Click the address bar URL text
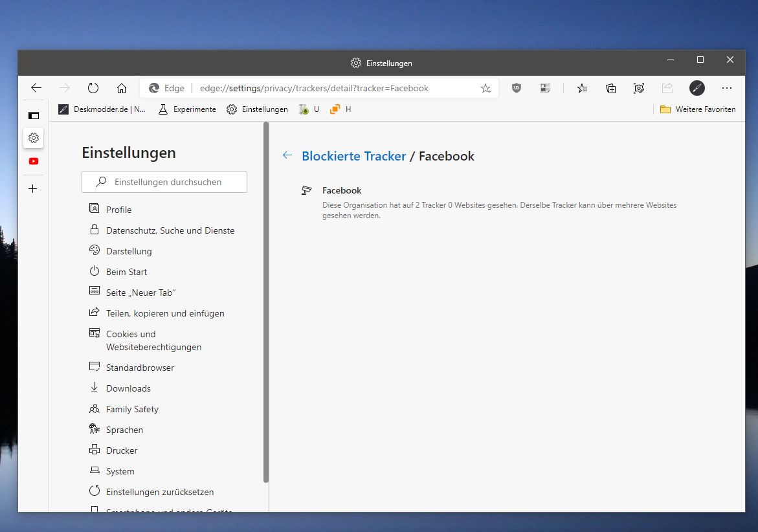Image resolution: width=758 pixels, height=532 pixels. click(314, 88)
